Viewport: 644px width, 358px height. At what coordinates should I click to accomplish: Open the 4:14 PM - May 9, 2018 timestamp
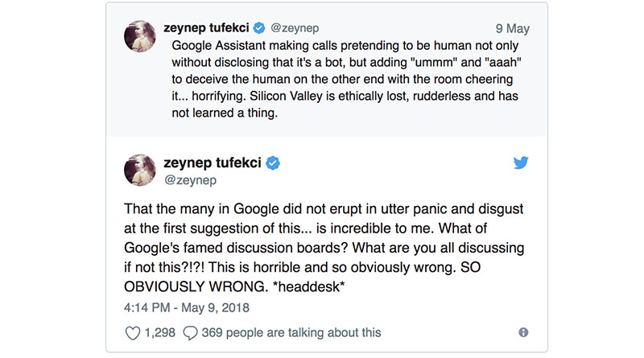(x=187, y=308)
